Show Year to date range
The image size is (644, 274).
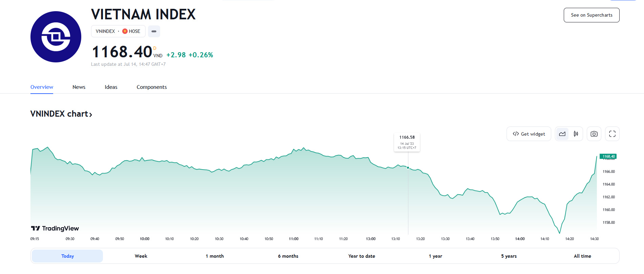(362, 256)
